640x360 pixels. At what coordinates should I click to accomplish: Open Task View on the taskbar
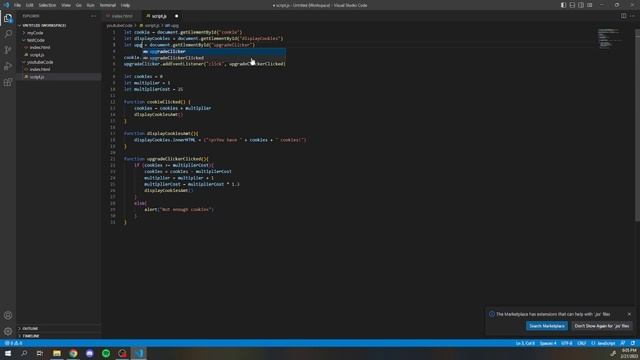coord(40,353)
